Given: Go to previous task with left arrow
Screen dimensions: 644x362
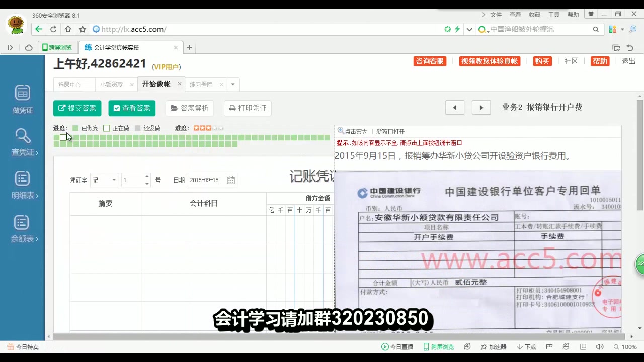Looking at the screenshot, I should tap(455, 108).
